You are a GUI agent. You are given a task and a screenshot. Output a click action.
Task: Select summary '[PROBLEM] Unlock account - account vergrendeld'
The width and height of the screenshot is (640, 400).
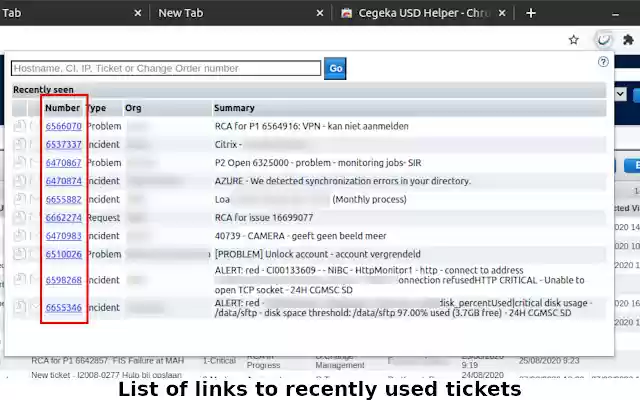coord(318,254)
